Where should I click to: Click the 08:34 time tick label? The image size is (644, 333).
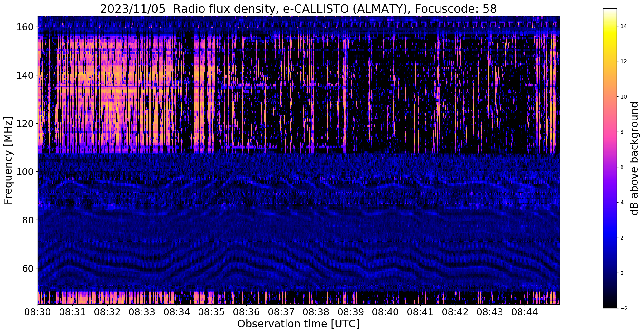(x=177, y=312)
